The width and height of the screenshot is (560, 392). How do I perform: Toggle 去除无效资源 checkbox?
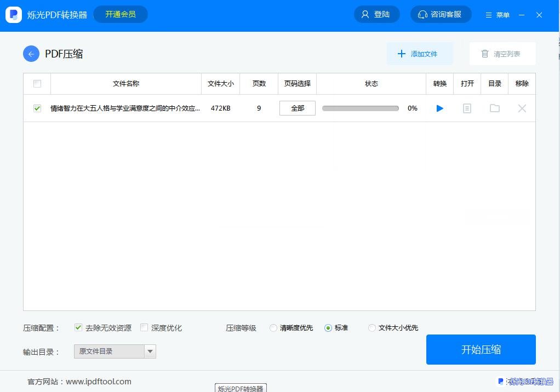(x=78, y=327)
